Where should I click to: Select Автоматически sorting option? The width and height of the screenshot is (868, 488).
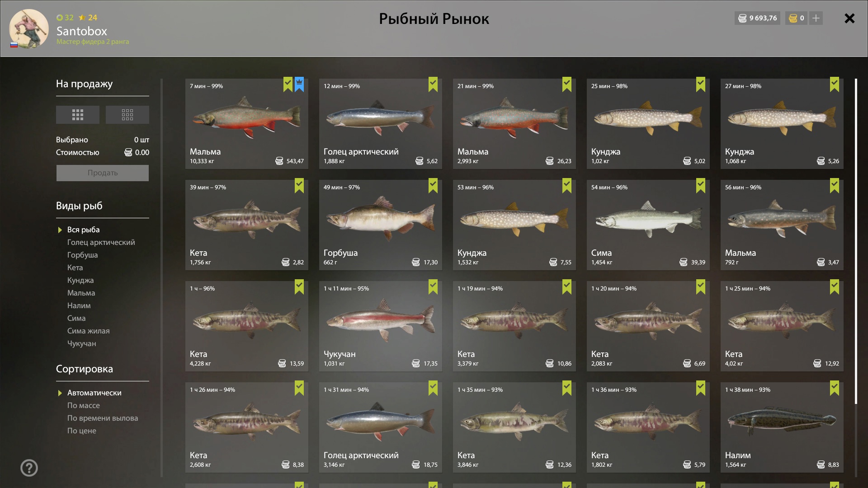[x=94, y=393]
